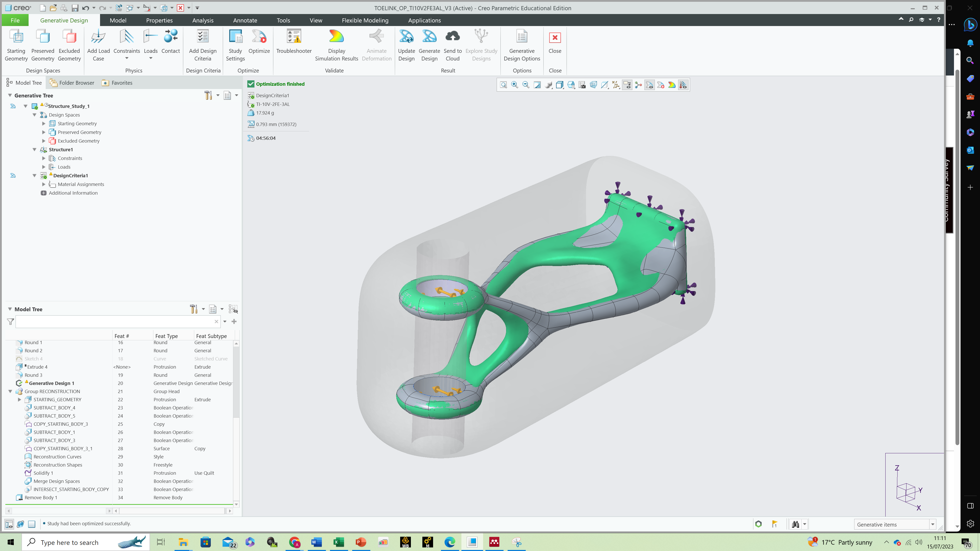Screen dimensions: 980x551
Task: Open Generative Design Options
Action: tap(522, 44)
